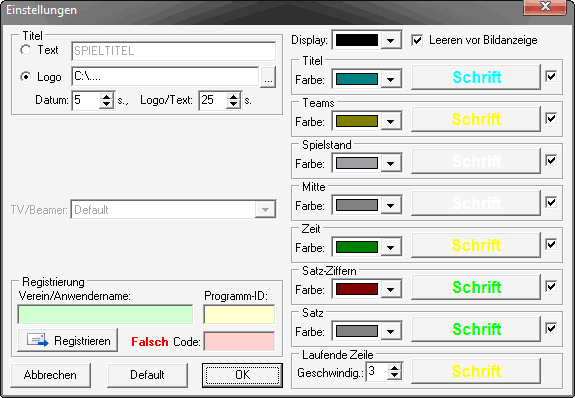Click the Schrift font button for Zeit
This screenshot has height=398, width=575.
(476, 245)
